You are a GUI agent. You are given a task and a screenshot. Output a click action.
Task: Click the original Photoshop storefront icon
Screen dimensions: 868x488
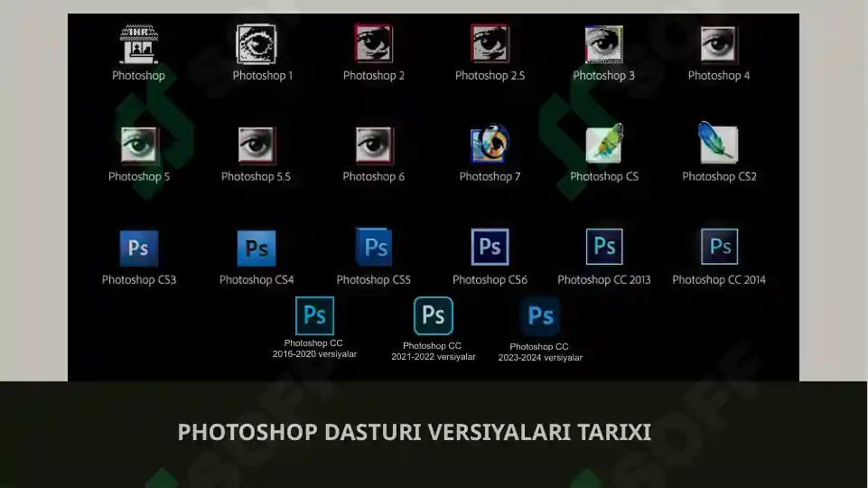(x=139, y=44)
